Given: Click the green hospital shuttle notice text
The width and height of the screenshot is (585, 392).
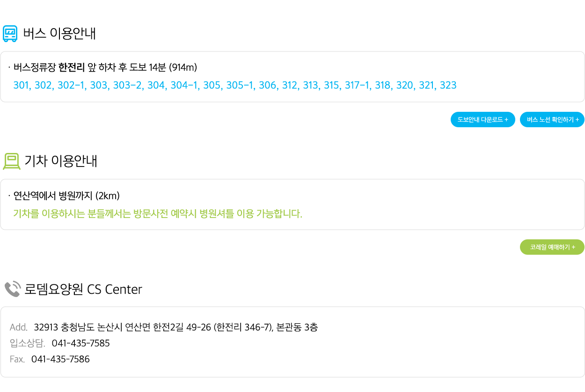Looking at the screenshot, I should coord(158,214).
